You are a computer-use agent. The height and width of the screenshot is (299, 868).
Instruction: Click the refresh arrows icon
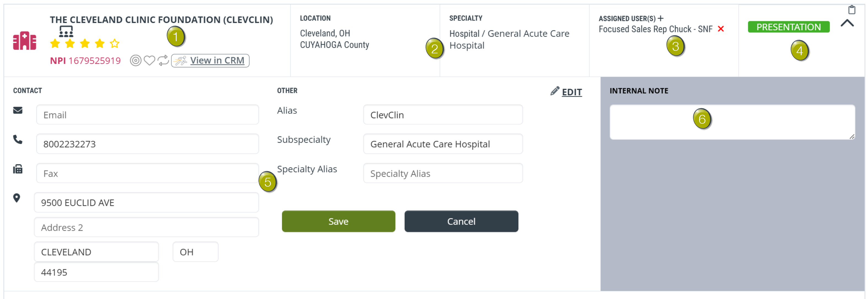163,61
